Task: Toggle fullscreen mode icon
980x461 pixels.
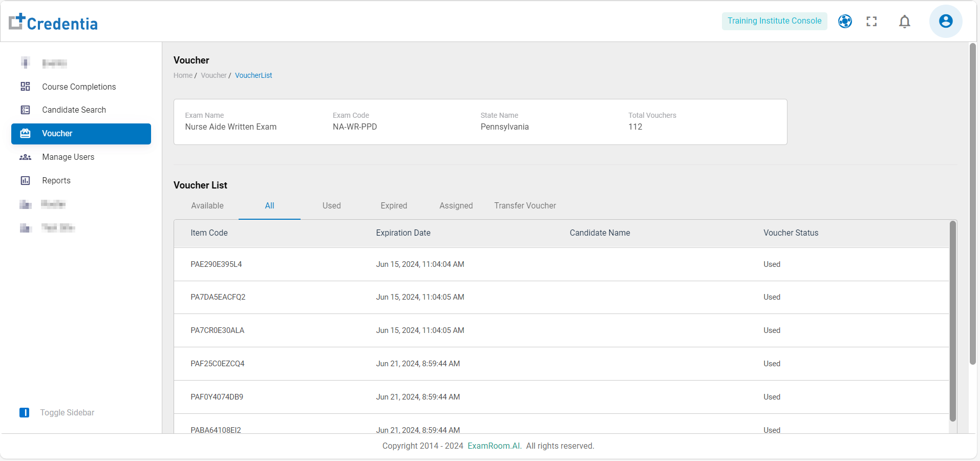Action: coord(871,21)
